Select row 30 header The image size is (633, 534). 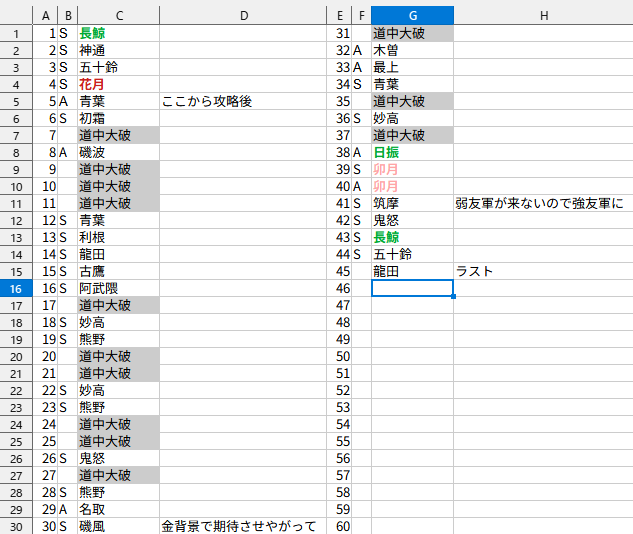[x=16, y=526]
